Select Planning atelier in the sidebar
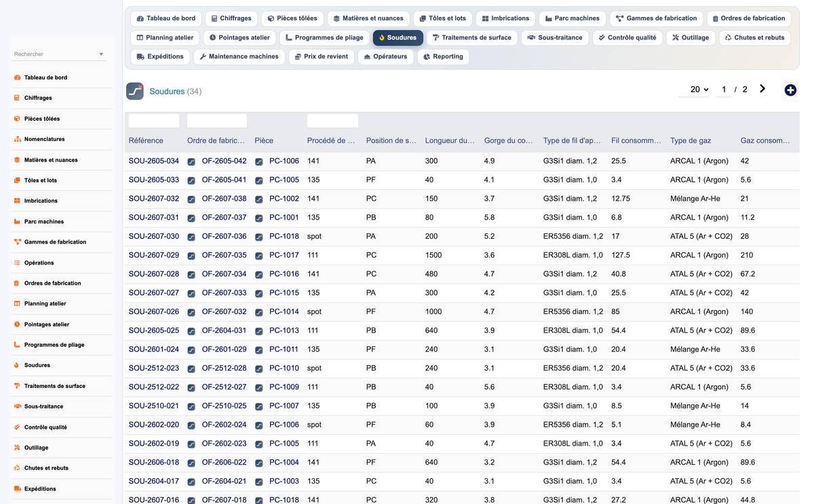814x504 pixels. [45, 304]
